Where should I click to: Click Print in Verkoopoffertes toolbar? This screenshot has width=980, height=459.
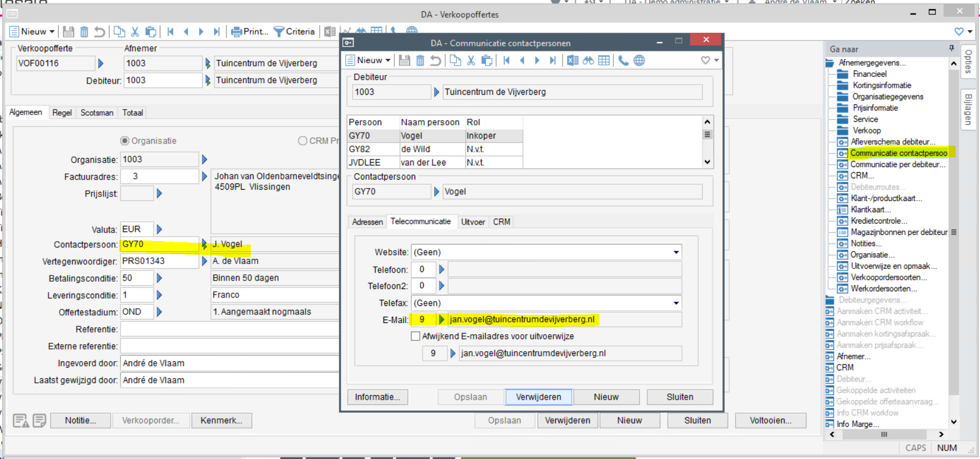(x=250, y=32)
